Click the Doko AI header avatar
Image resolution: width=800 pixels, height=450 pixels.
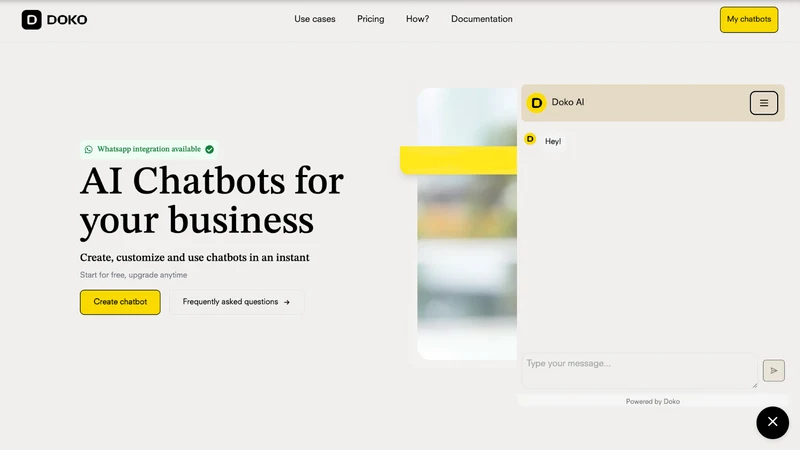[x=536, y=103]
